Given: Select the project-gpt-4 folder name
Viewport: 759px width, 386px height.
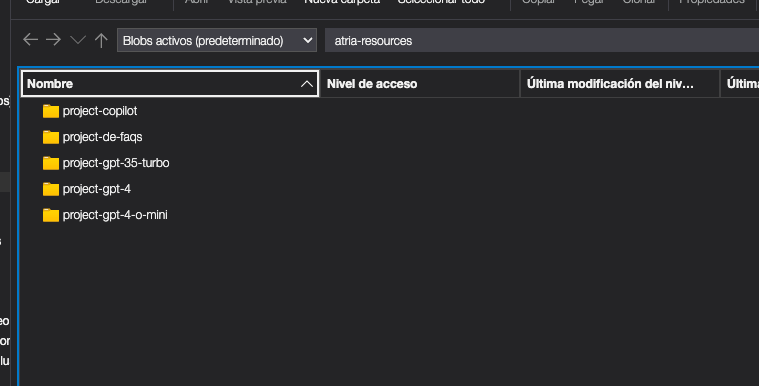Looking at the screenshot, I should pos(97,189).
